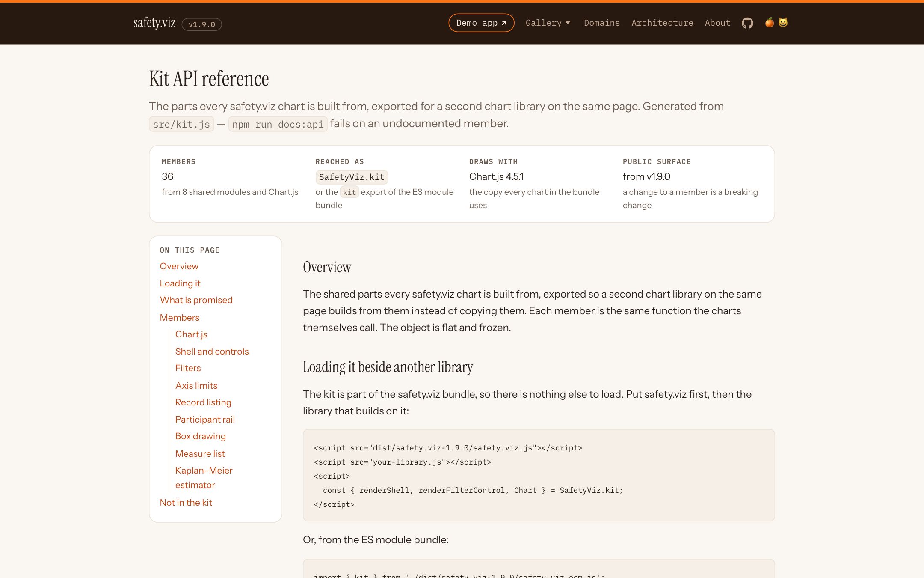Jump to Overview in the page contents
The image size is (924, 578).
[179, 266]
